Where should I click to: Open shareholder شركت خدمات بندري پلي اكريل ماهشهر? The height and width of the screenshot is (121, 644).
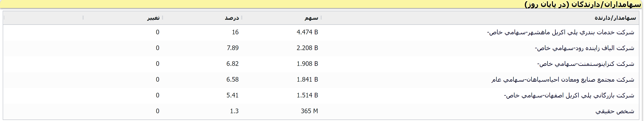(561, 32)
